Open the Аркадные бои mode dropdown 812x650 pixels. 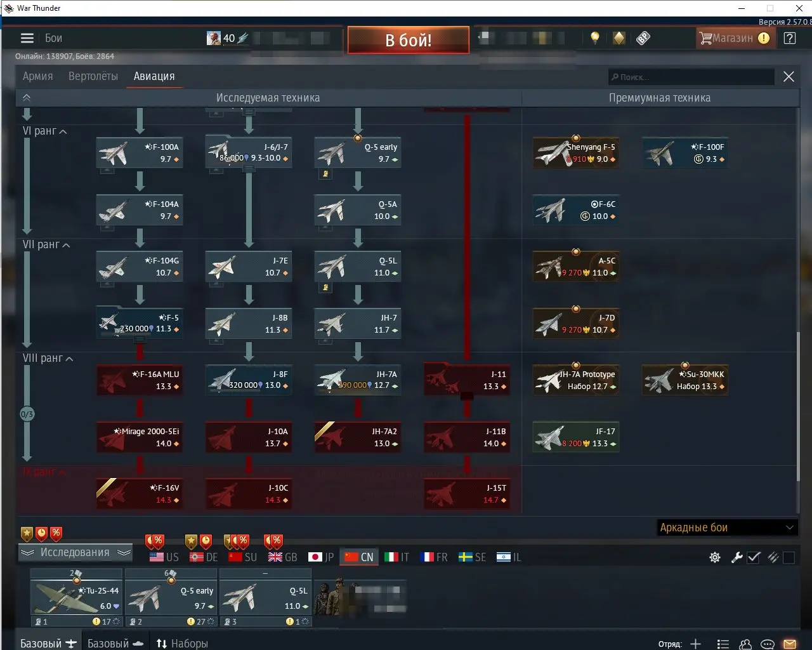click(727, 527)
